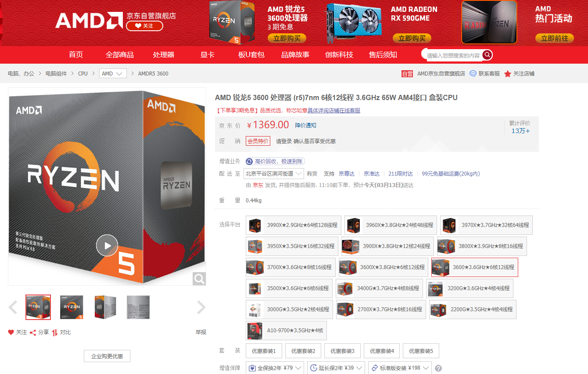Click the 13万+ reviews count link
The width and height of the screenshot is (588, 374).
click(521, 131)
